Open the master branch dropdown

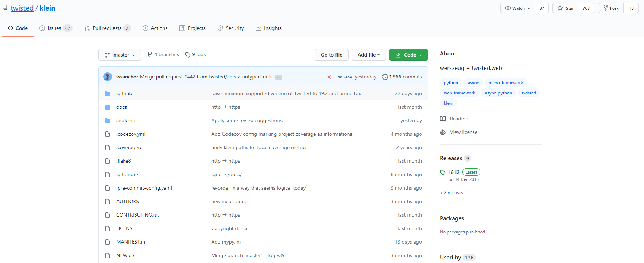pos(120,55)
